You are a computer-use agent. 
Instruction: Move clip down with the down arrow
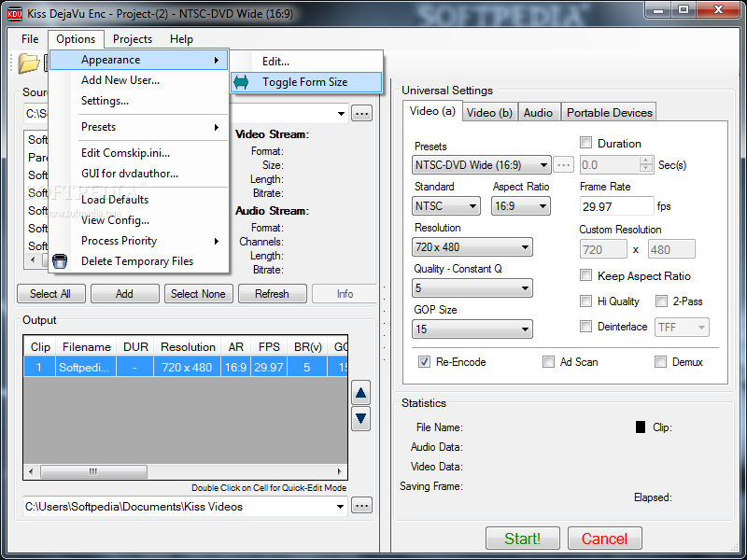click(360, 418)
